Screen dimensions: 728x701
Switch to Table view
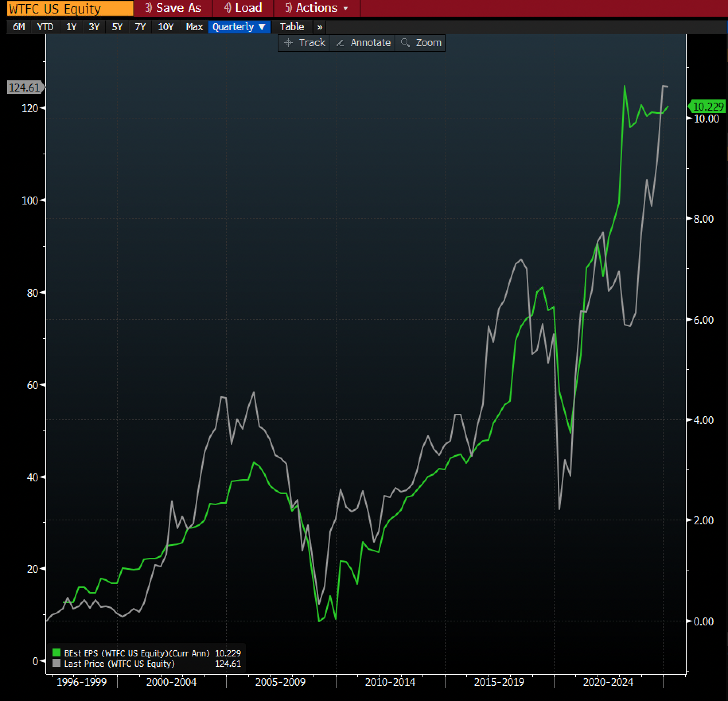pyautogui.click(x=292, y=27)
